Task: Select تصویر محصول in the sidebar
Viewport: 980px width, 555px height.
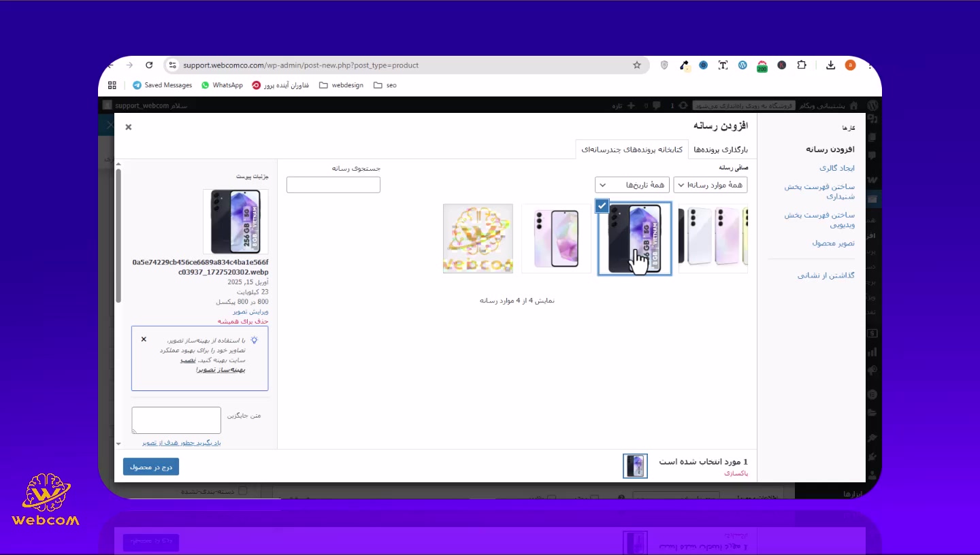Action: (x=833, y=243)
